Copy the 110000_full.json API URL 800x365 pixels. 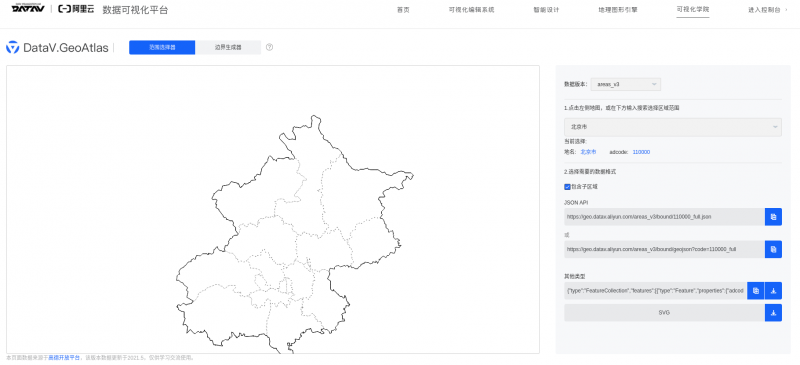(x=773, y=216)
